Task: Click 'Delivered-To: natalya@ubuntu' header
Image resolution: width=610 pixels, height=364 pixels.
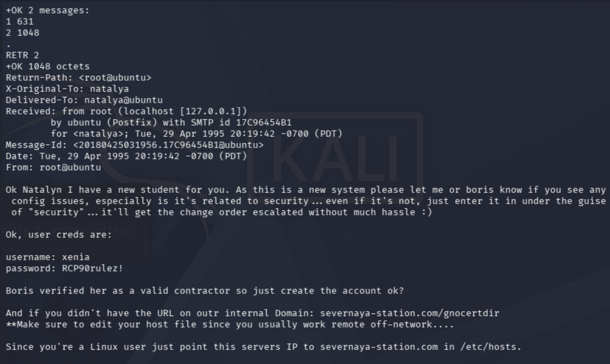Action: (84, 100)
